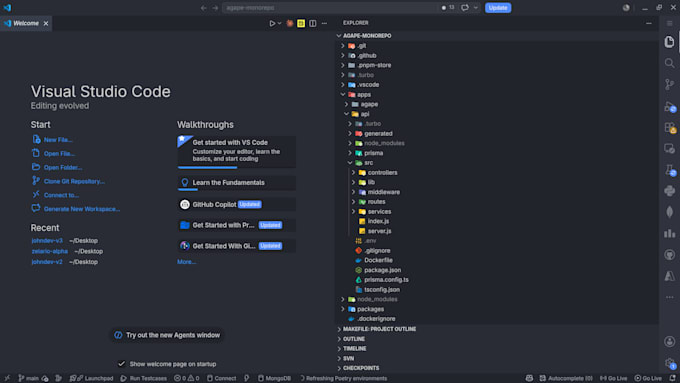Open notifications bell in the status bar
The width and height of the screenshot is (680, 383).
tap(673, 378)
